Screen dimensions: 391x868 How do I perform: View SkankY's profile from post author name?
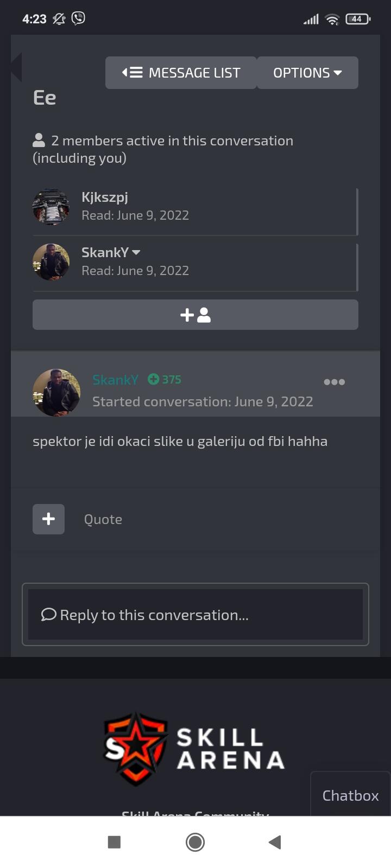tap(115, 380)
